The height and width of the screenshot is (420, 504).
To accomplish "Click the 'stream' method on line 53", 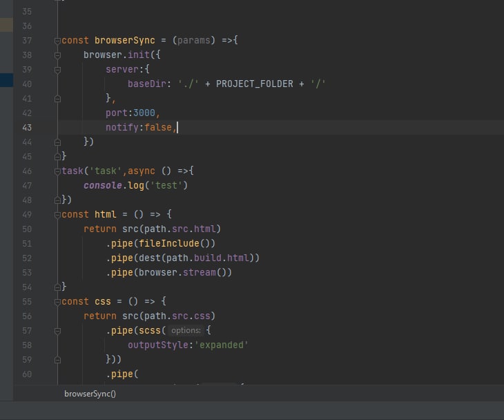I will point(200,272).
